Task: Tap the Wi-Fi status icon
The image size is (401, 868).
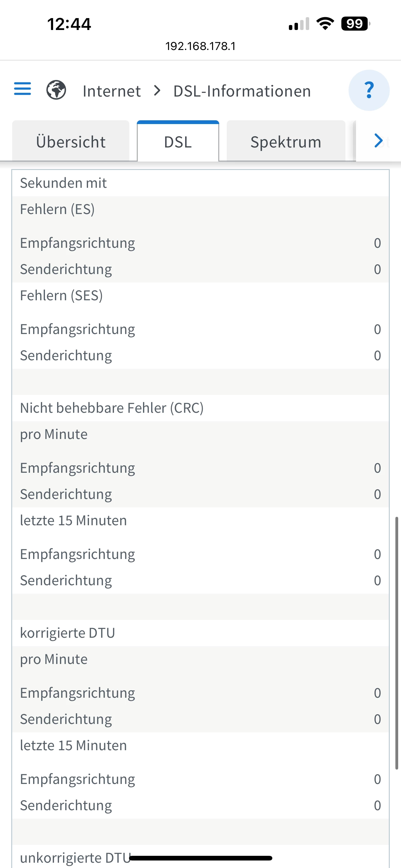Action: coord(325,24)
